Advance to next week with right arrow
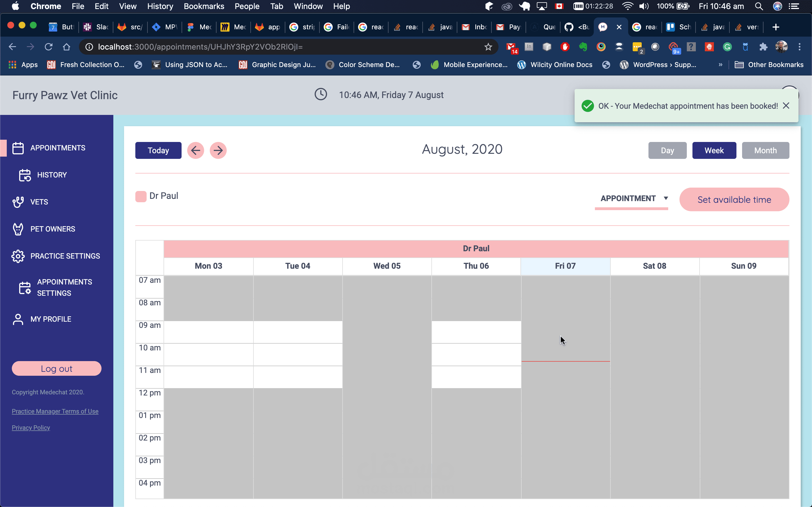Screen dimensions: 812x507 pos(218,151)
